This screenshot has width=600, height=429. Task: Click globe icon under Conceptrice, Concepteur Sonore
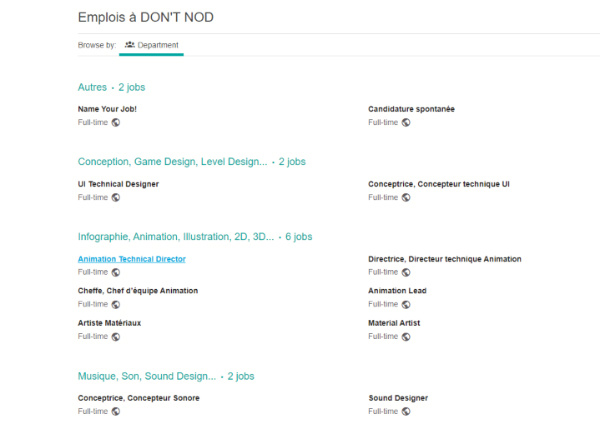(x=116, y=411)
